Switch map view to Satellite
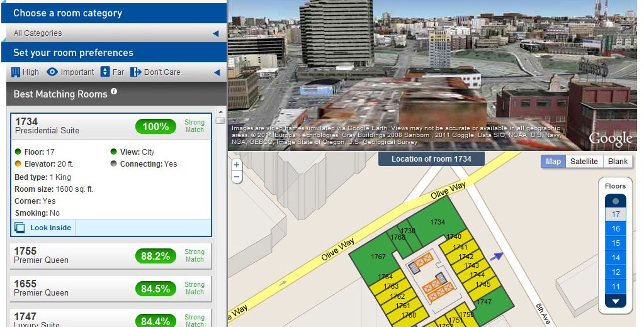644x327 pixels. pyautogui.click(x=584, y=162)
